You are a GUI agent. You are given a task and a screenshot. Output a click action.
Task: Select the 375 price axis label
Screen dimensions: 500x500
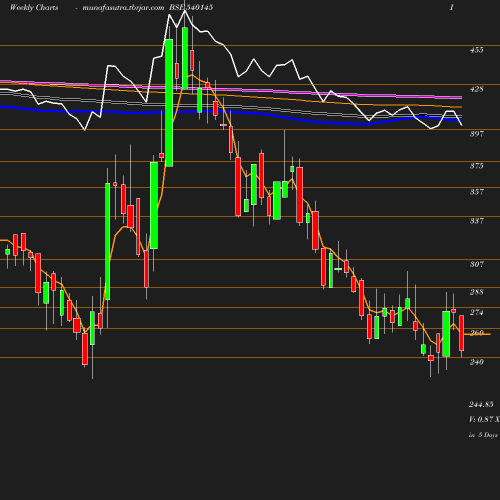click(477, 166)
